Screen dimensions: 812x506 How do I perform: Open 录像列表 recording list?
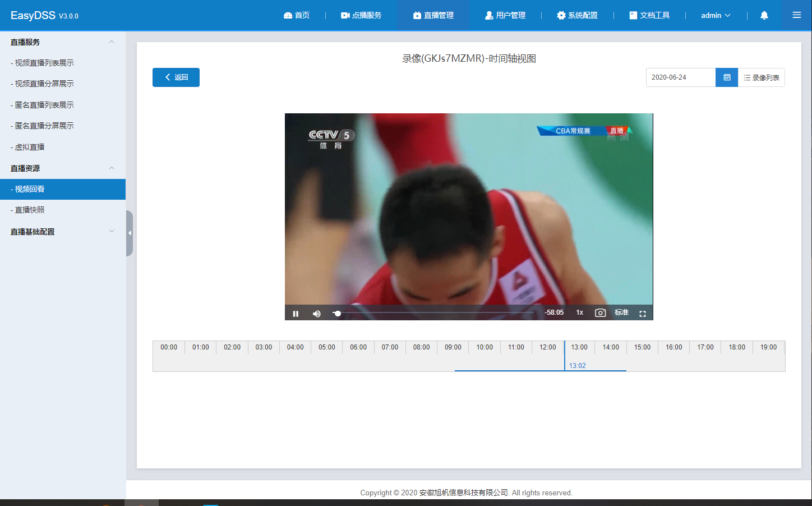coord(762,77)
